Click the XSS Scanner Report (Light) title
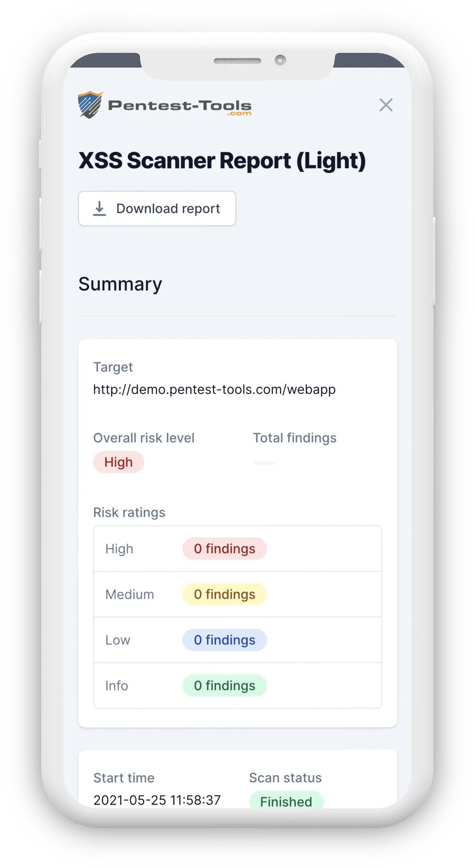475x868 pixels. point(222,161)
